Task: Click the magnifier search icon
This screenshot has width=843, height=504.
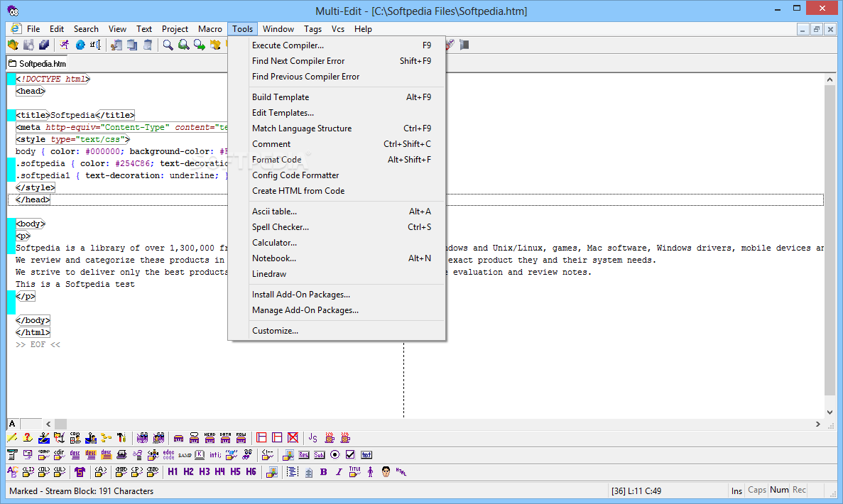Action: point(168,45)
